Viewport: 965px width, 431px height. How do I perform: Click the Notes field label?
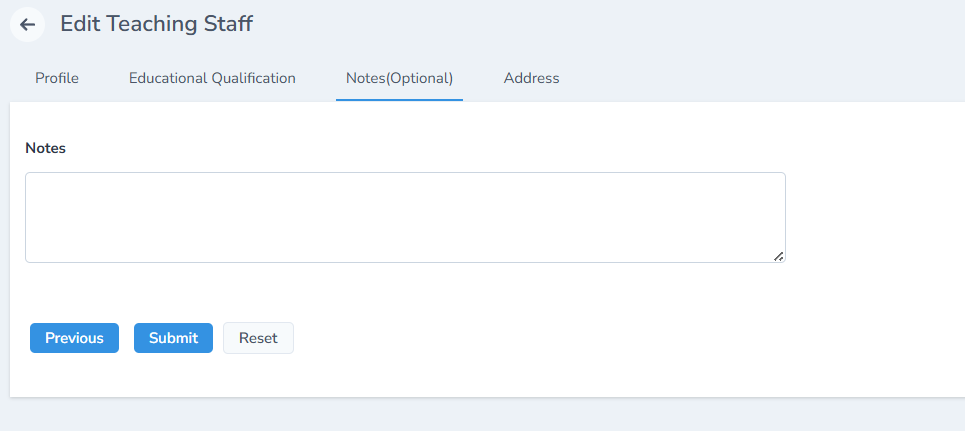click(45, 148)
